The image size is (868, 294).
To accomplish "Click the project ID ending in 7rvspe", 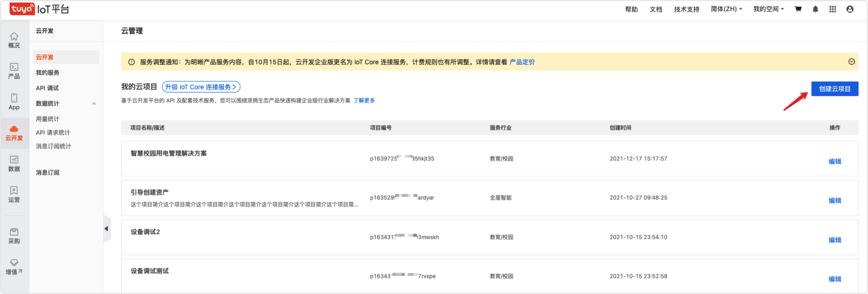I will pos(403,276).
